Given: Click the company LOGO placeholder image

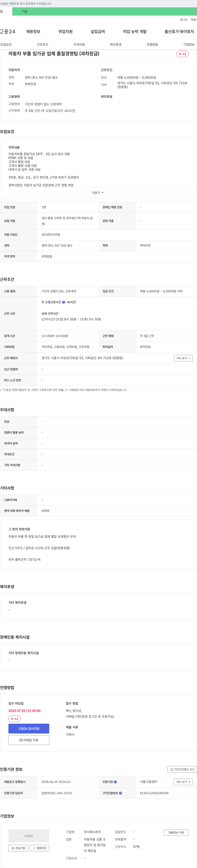Looking at the screenshot, I should pos(29,836).
